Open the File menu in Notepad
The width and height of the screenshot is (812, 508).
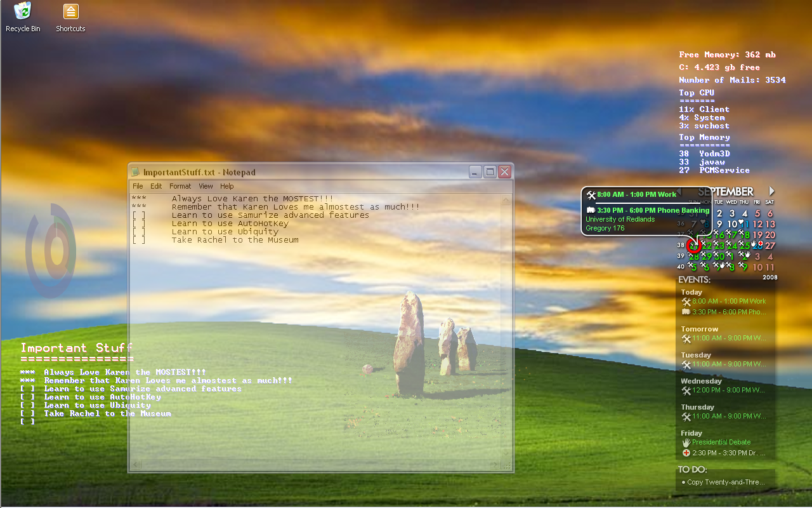click(138, 186)
